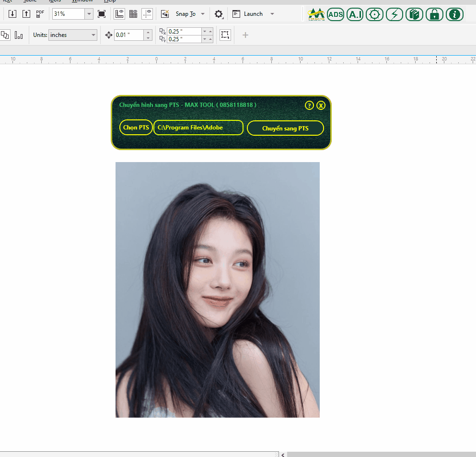
Task: Click the ADS plugin icon
Action: (336, 14)
